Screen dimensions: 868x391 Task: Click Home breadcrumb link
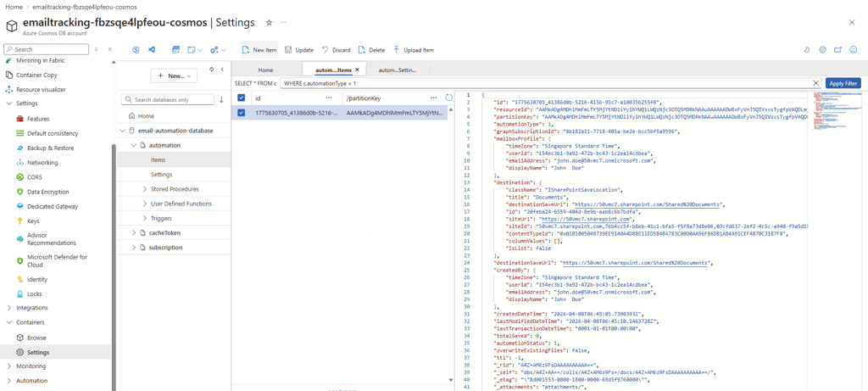click(x=14, y=7)
